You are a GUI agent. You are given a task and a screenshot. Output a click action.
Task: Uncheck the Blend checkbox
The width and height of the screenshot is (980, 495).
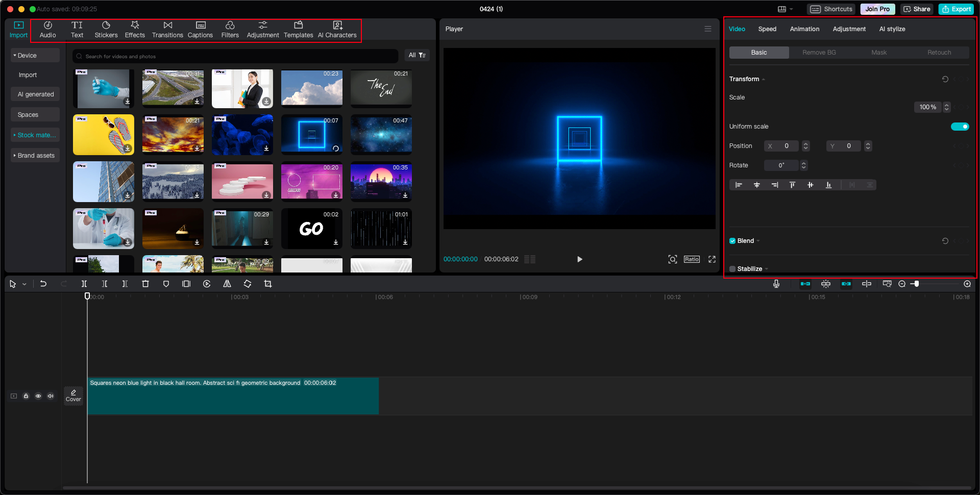point(732,240)
